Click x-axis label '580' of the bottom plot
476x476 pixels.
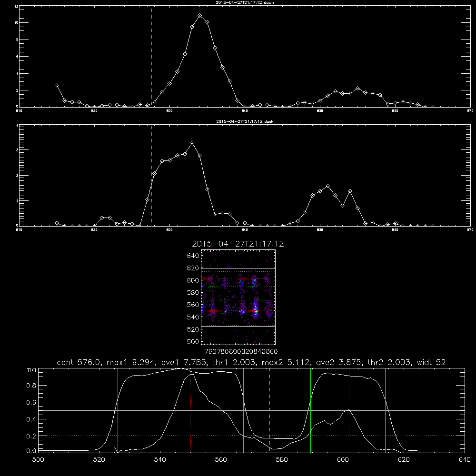coord(282,459)
